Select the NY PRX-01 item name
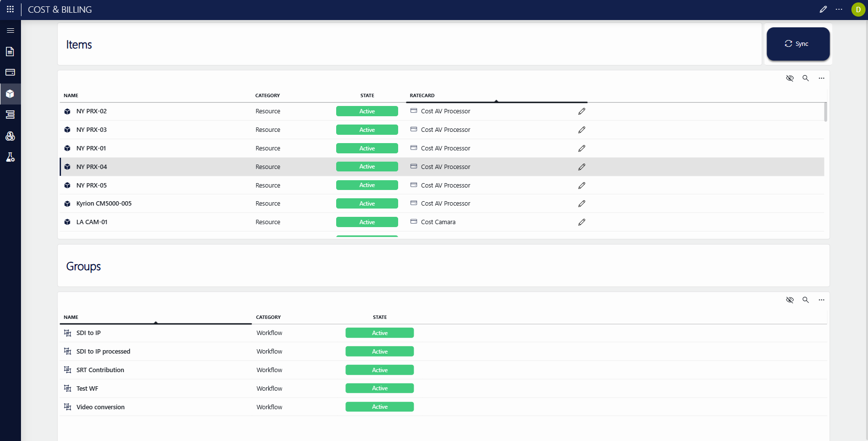This screenshot has height=441, width=868. [x=91, y=148]
